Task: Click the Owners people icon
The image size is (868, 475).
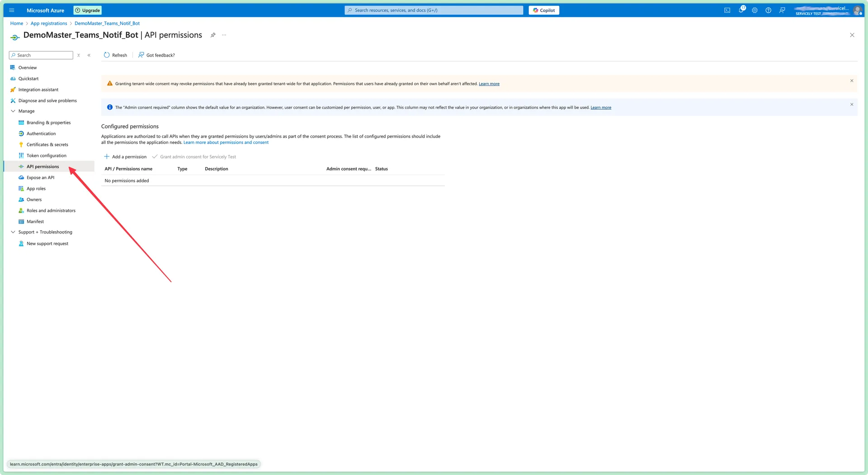Action: [21, 199]
